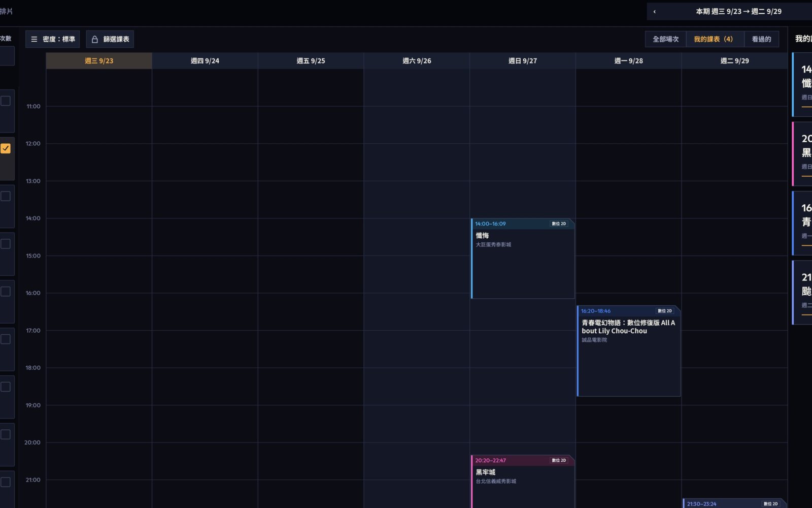Select the 週三 9/23 day column header
Viewport: 812px width, 508px height.
click(99, 60)
